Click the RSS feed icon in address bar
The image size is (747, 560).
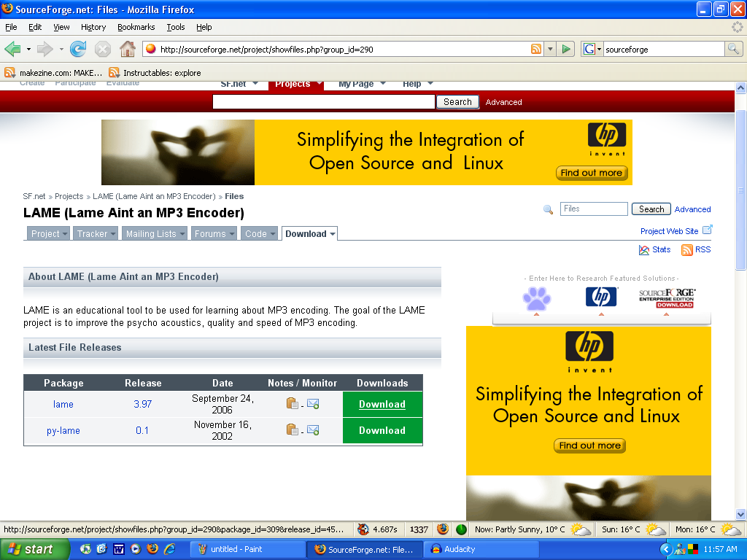click(536, 49)
